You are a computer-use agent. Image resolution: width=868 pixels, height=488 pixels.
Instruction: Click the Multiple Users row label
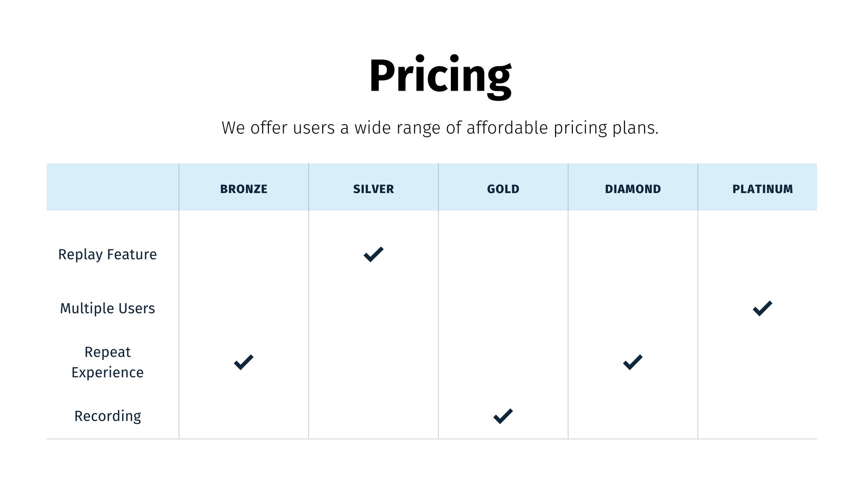point(107,308)
